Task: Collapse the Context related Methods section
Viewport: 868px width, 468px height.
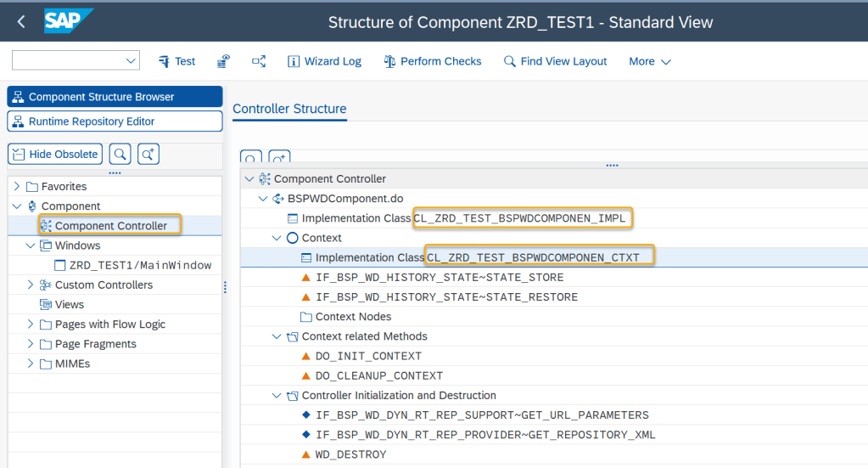Action: point(277,336)
